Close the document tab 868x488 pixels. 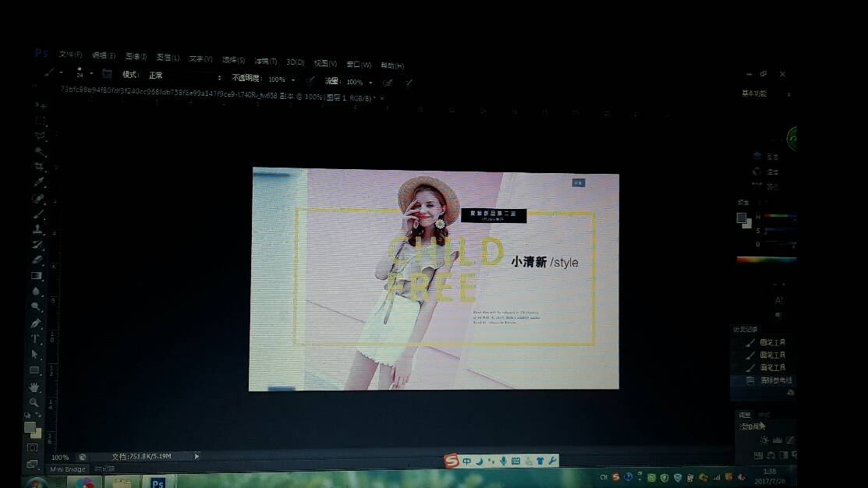click(382, 98)
